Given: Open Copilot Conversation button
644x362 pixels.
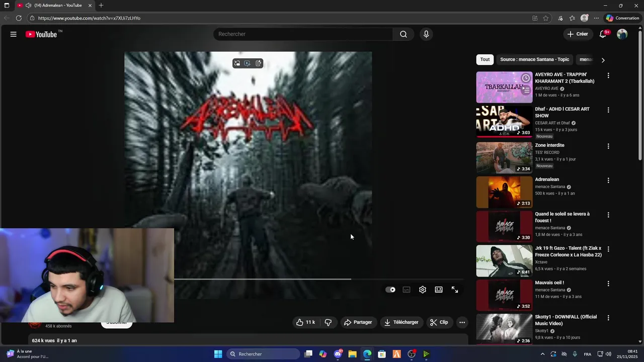Looking at the screenshot, I should pos(622,18).
